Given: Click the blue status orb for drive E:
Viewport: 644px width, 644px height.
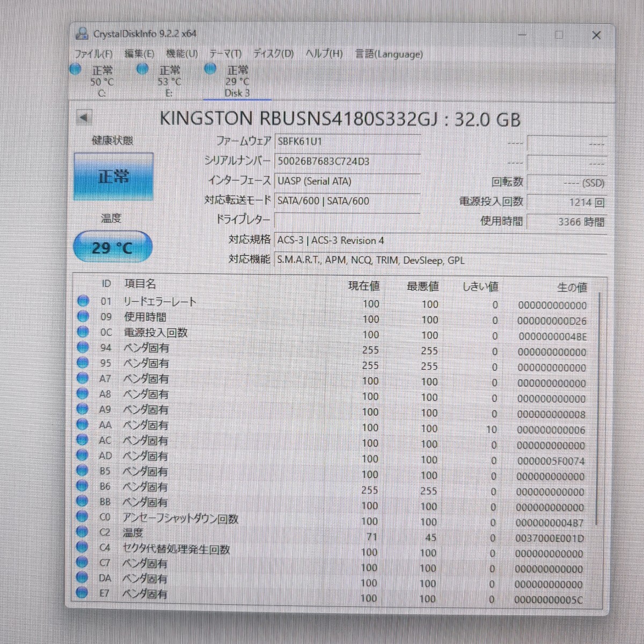Looking at the screenshot, I should click(x=143, y=69).
